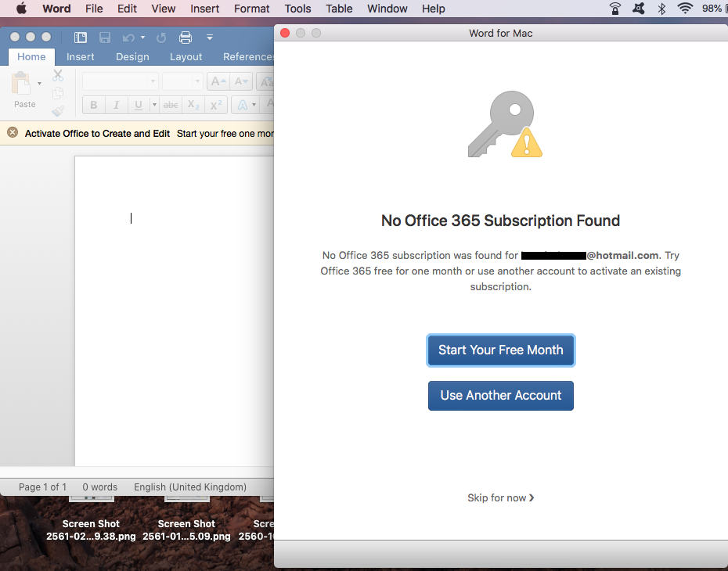The image size is (728, 571).
Task: Click the Skip for now link
Action: (500, 497)
